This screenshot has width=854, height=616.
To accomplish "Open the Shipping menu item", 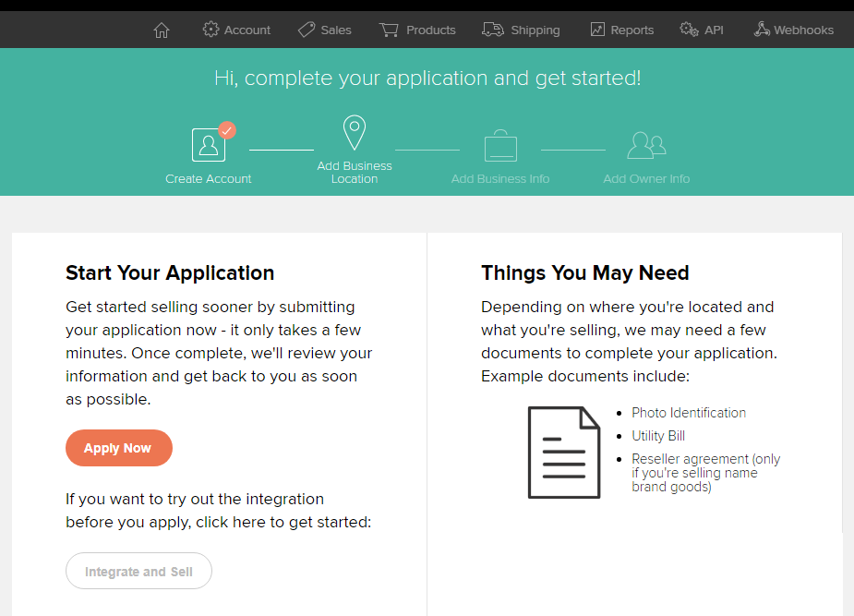I will pyautogui.click(x=535, y=30).
